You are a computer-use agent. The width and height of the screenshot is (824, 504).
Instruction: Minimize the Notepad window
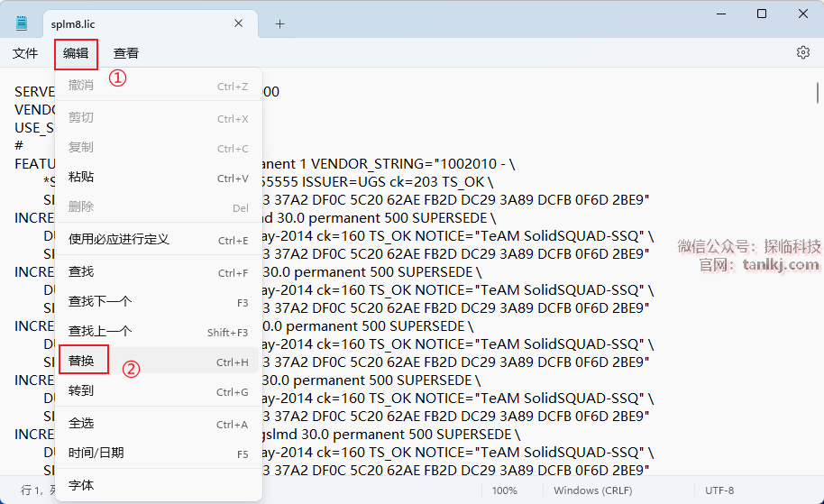click(721, 14)
